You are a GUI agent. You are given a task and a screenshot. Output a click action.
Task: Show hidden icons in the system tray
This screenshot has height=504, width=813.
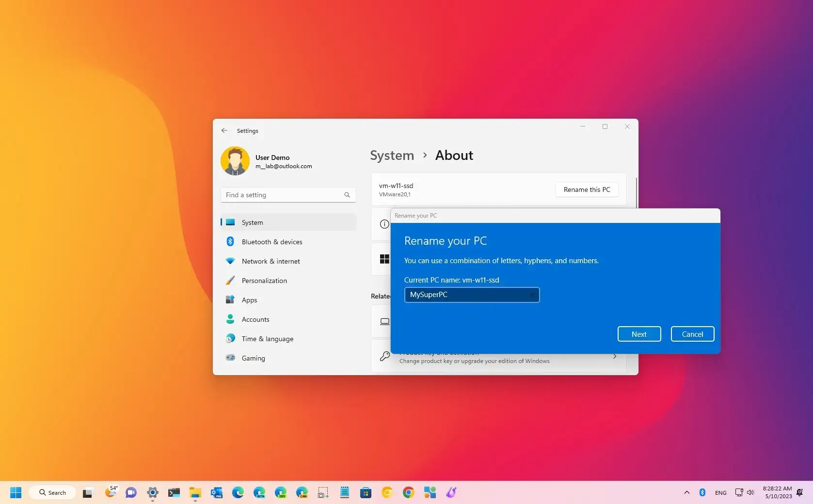pos(687,492)
